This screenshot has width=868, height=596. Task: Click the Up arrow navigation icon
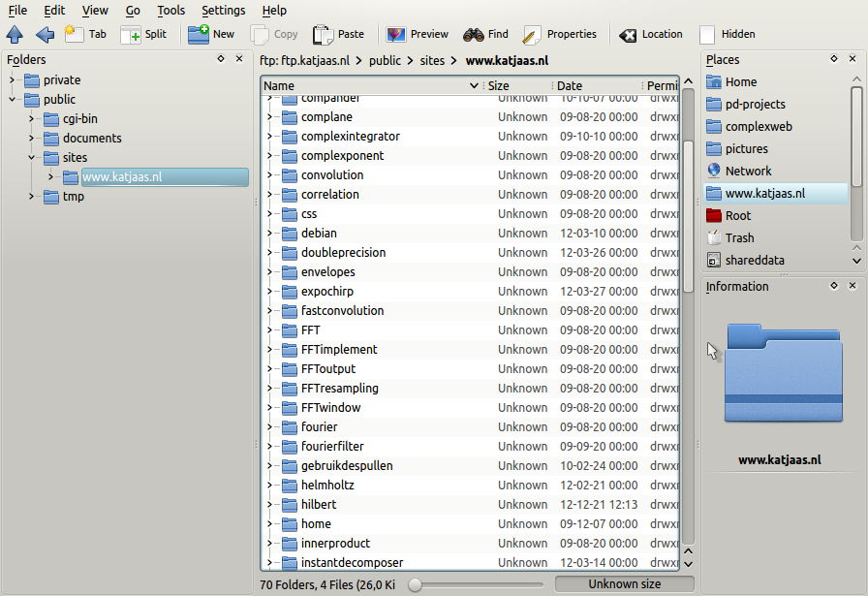(15, 35)
